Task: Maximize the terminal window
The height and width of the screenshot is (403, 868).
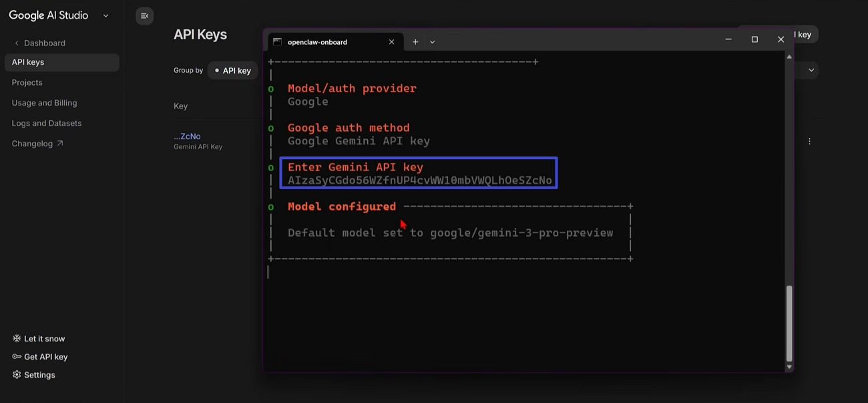Action: (x=754, y=39)
